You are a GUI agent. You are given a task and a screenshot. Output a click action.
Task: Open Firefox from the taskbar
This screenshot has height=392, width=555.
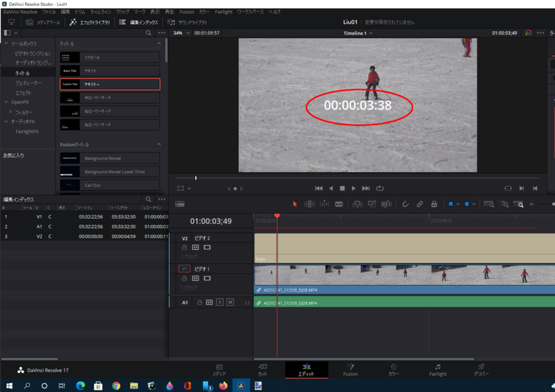coord(223,385)
